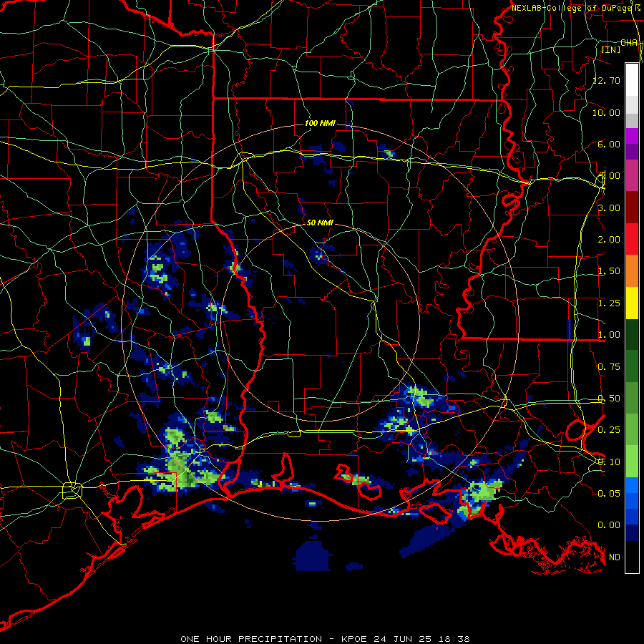Click the 0.75 legend value
Viewport: 644px width, 644px height.
point(609,367)
